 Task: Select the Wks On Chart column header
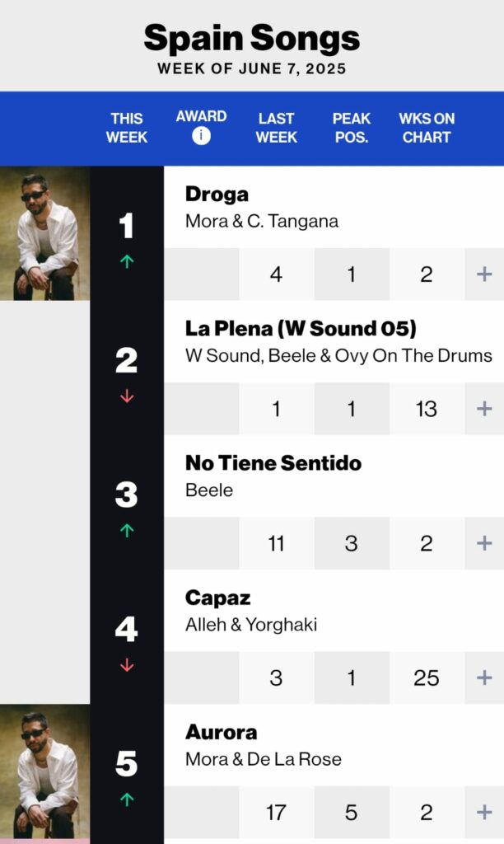click(x=427, y=128)
